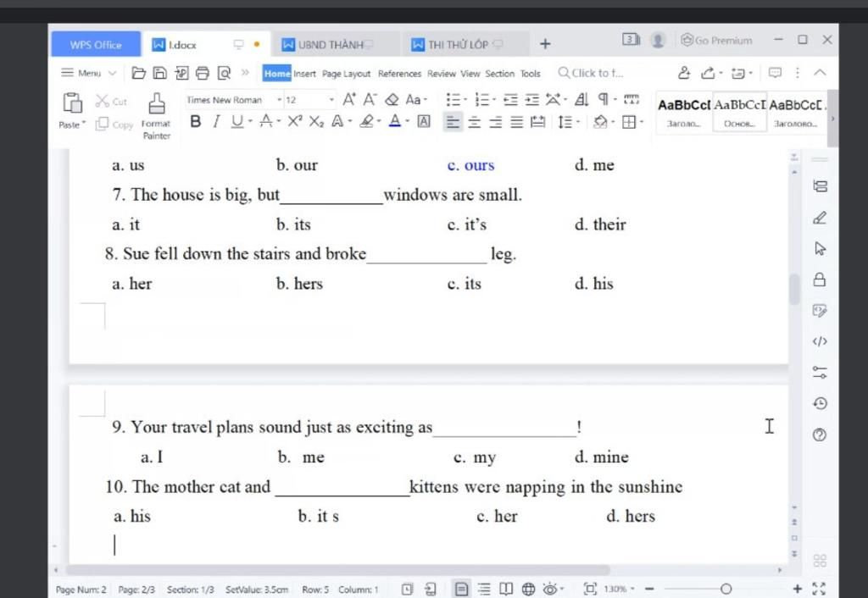Switch to Reading Layout view in status bar
868x598 pixels.
click(x=506, y=590)
